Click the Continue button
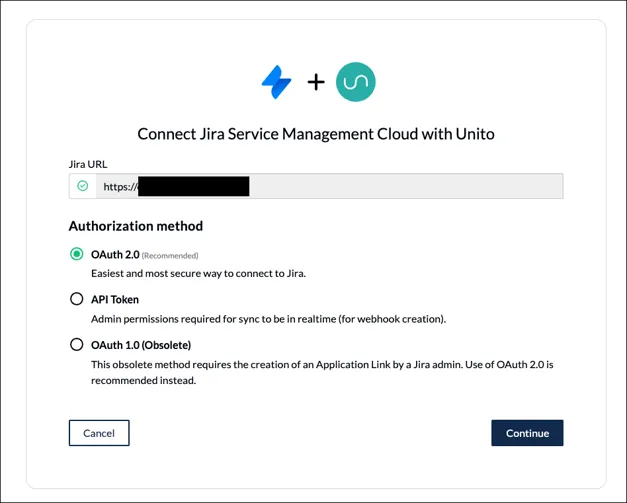The image size is (627, 503). click(527, 433)
